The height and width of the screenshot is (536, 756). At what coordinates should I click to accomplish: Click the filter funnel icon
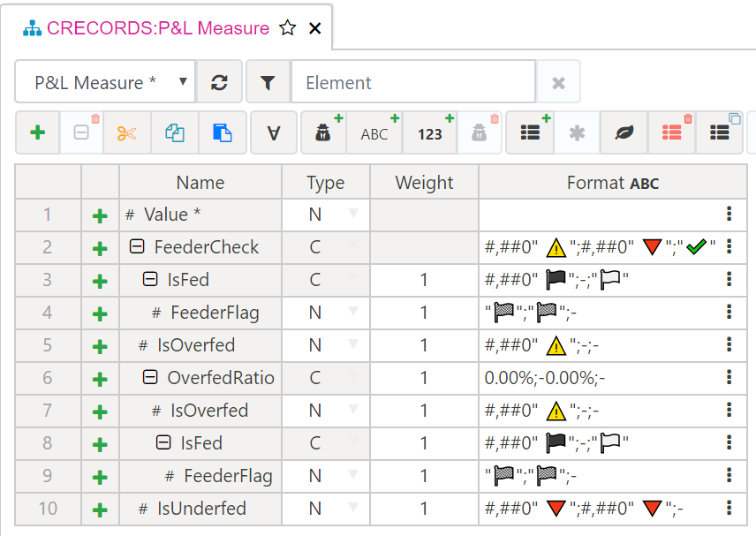point(268,83)
